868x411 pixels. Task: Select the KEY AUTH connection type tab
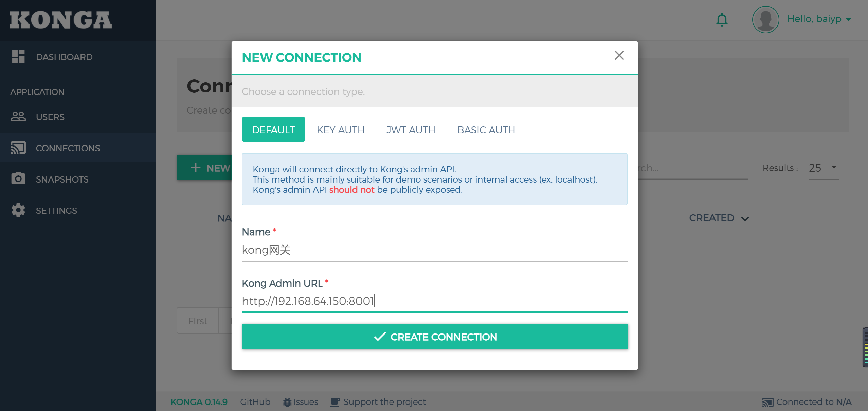(340, 129)
